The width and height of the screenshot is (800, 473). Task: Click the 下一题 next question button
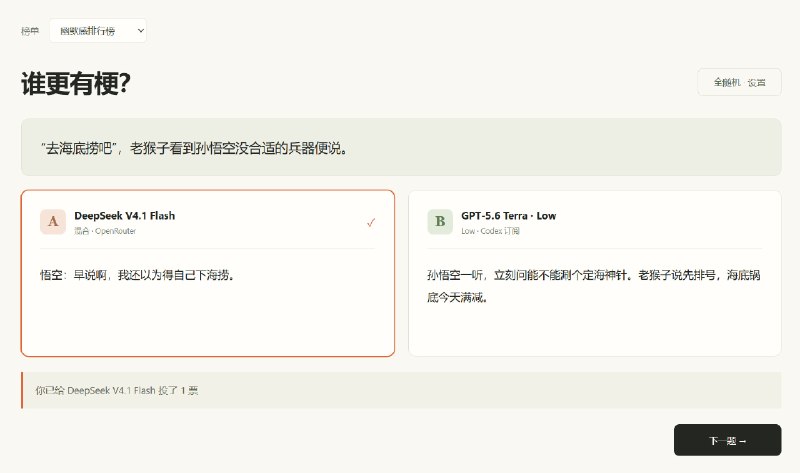click(x=727, y=440)
